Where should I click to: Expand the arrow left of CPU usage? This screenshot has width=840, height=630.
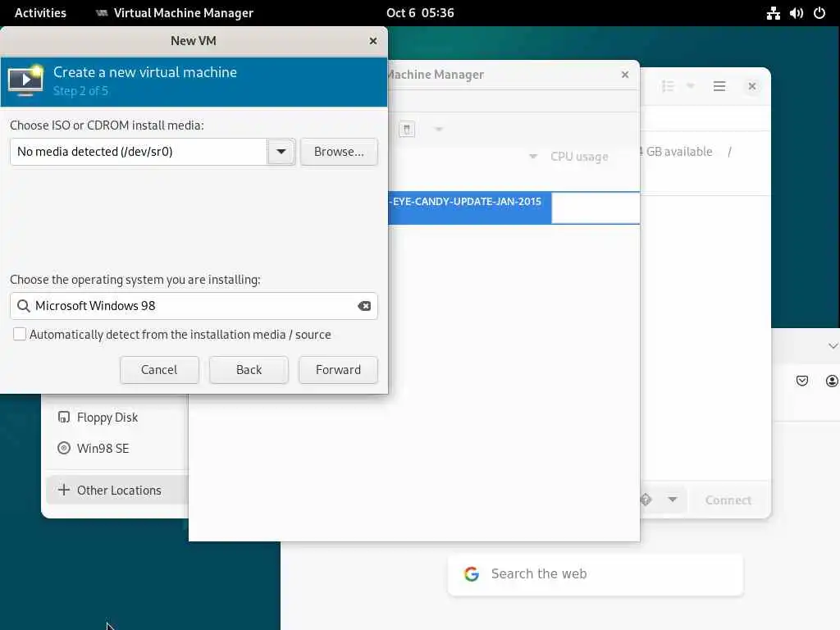[533, 157]
